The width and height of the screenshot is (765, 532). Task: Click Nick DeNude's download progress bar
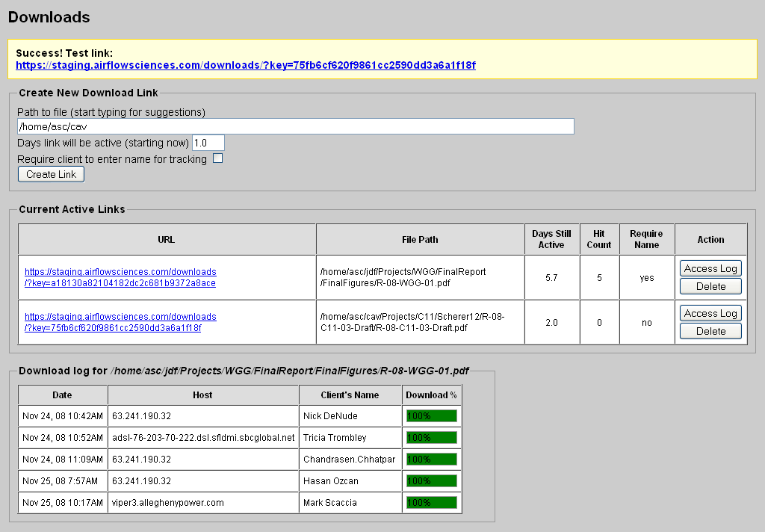click(x=431, y=416)
